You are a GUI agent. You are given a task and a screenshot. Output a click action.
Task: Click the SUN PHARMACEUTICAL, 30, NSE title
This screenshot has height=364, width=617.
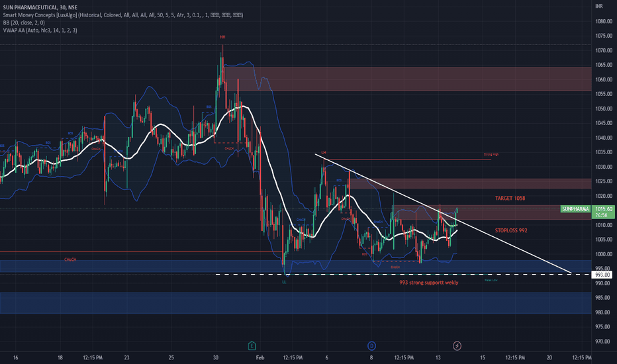click(40, 7)
